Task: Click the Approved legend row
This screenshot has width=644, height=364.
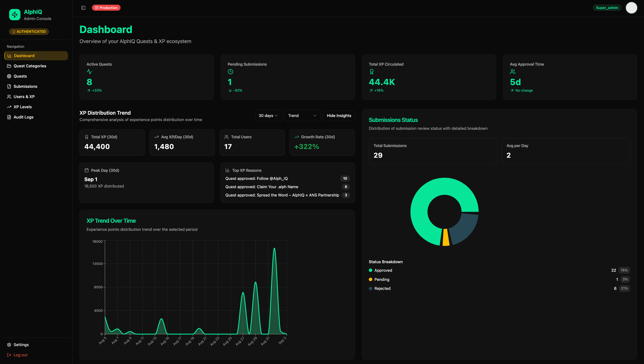Action: (499, 270)
